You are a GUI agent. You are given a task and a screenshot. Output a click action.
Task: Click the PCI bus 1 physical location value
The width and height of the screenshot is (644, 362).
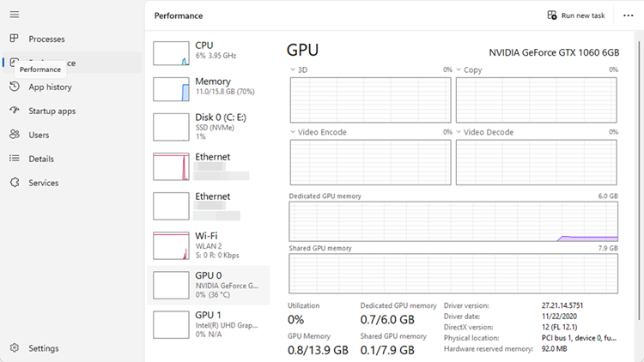pos(579,338)
